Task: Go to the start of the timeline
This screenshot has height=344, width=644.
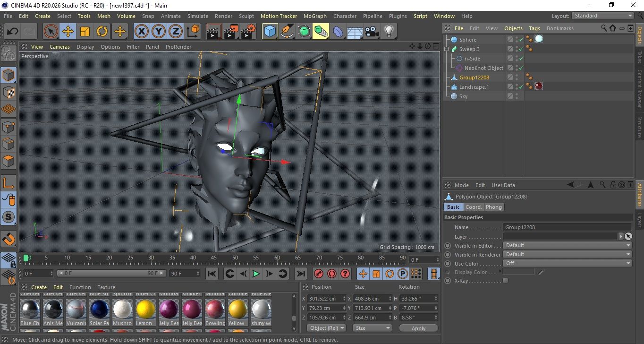Action: tap(212, 274)
